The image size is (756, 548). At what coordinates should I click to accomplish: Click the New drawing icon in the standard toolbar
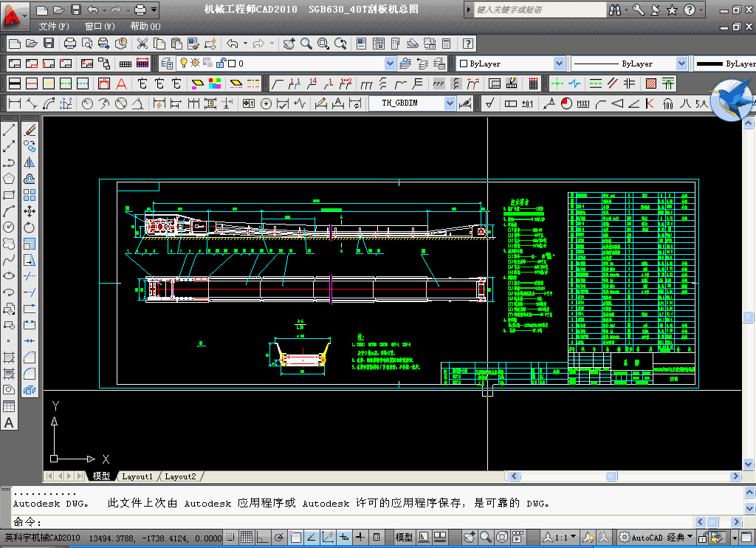(15, 44)
